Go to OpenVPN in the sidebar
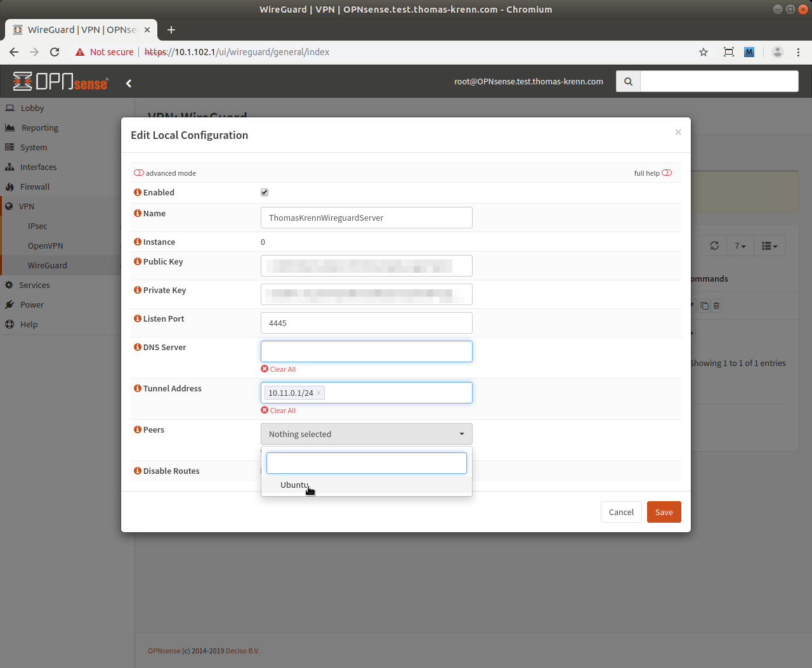The image size is (812, 668). click(45, 246)
